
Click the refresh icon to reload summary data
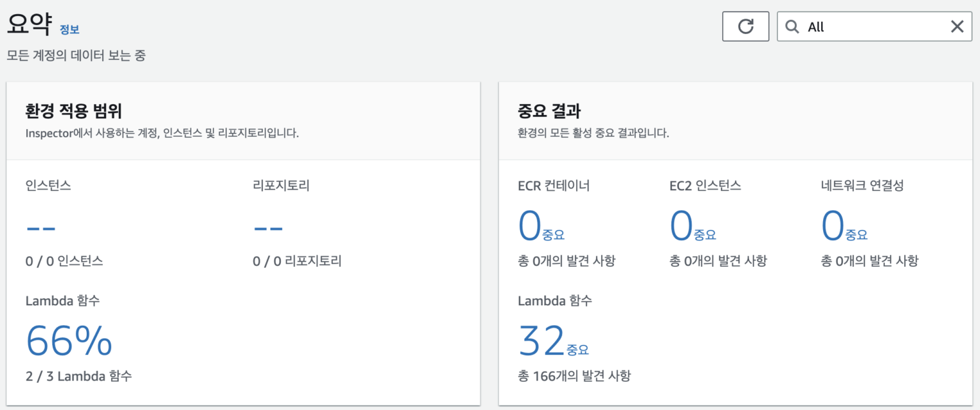[x=745, y=26]
